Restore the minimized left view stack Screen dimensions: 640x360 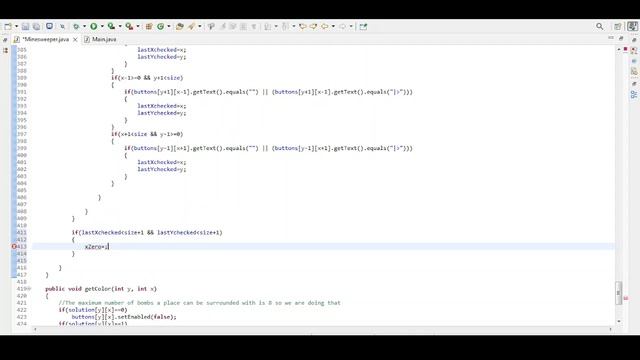click(5, 40)
